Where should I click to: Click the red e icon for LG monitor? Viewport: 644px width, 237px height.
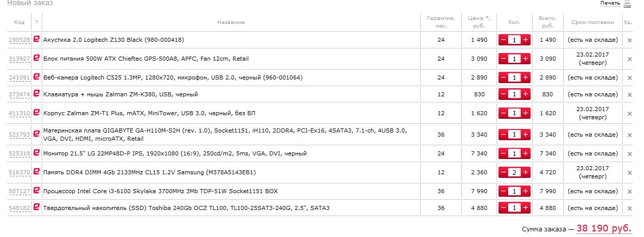click(37, 153)
